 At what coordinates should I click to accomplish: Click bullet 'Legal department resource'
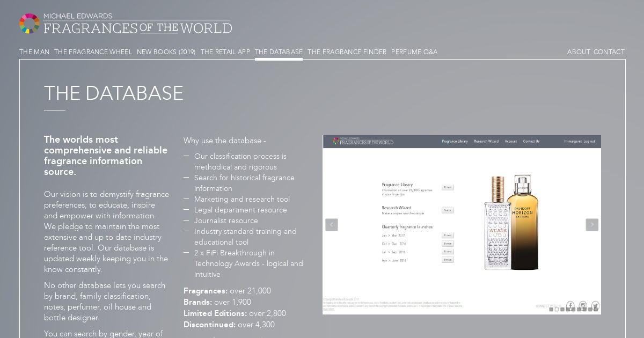[240, 210]
